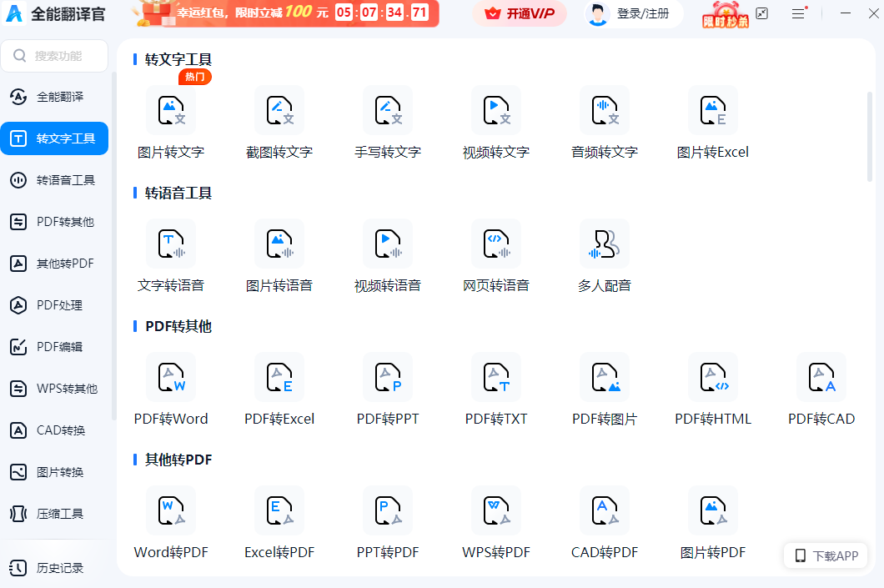Click the 开通VIP button
Image resolution: width=884 pixels, height=588 pixels.
pyautogui.click(x=520, y=13)
